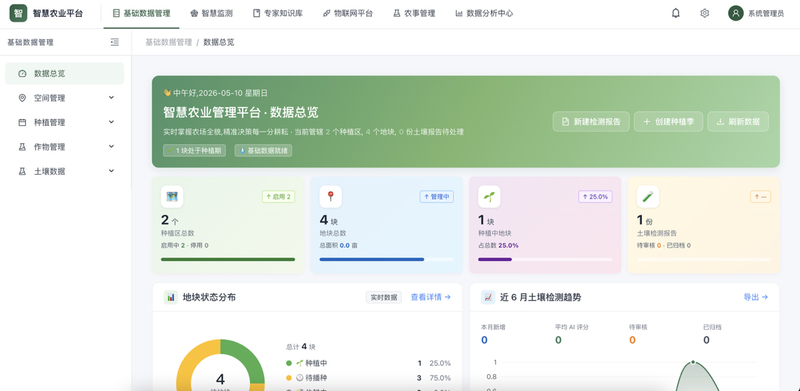This screenshot has width=800, height=391.
Task: Click the 新建检测报告 button
Action: (591, 121)
